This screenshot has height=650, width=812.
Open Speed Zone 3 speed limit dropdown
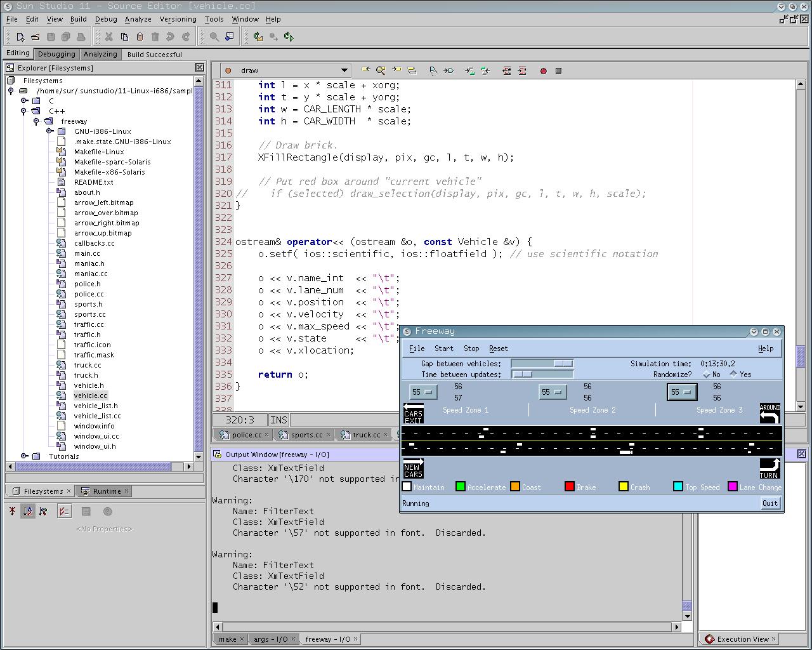tap(682, 392)
